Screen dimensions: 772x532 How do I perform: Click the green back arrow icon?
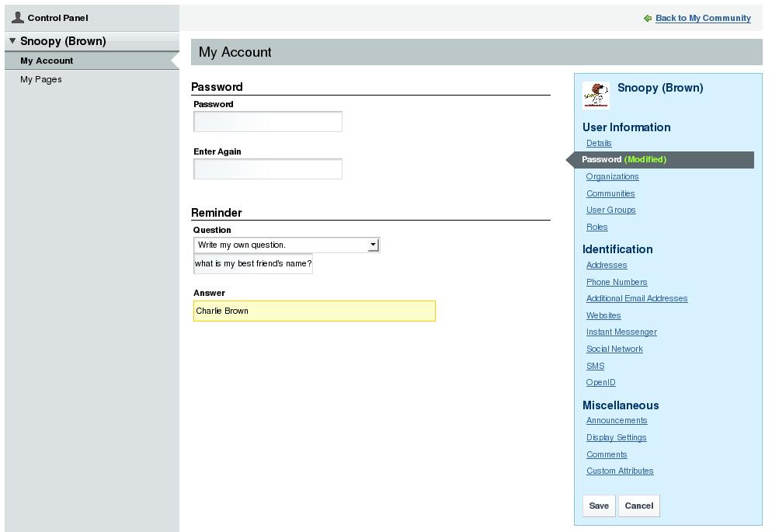click(x=648, y=19)
